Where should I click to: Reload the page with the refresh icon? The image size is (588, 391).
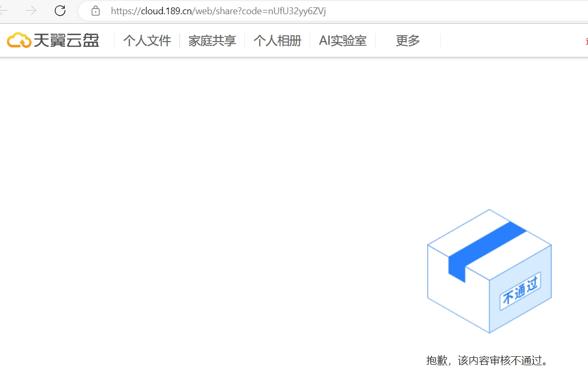point(60,11)
